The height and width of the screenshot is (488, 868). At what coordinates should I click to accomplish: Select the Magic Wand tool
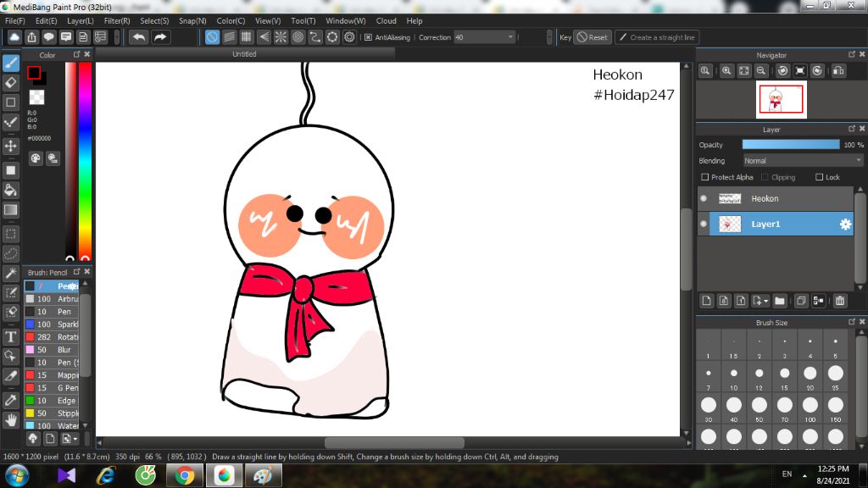pos(10,274)
